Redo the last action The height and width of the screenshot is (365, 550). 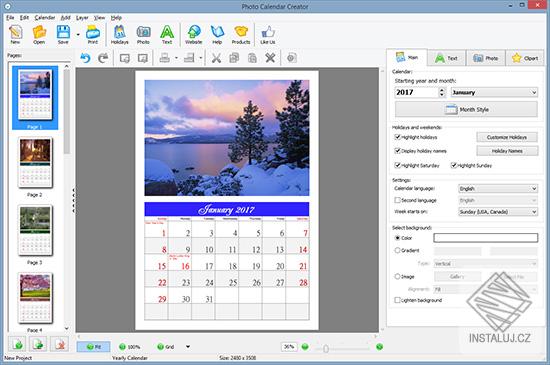(103, 58)
